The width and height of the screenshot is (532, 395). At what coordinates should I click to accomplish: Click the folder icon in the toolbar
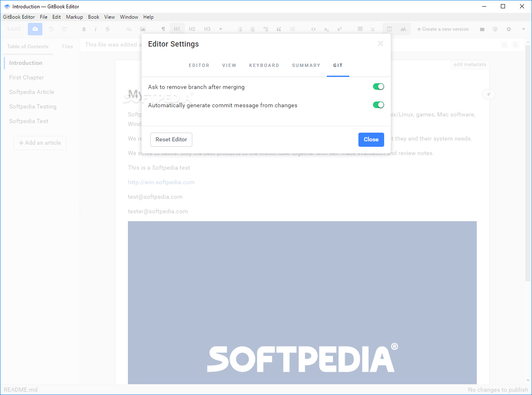[482, 29]
